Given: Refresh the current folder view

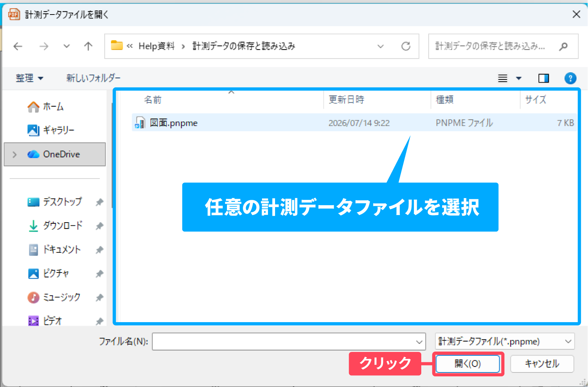Looking at the screenshot, I should coord(406,46).
